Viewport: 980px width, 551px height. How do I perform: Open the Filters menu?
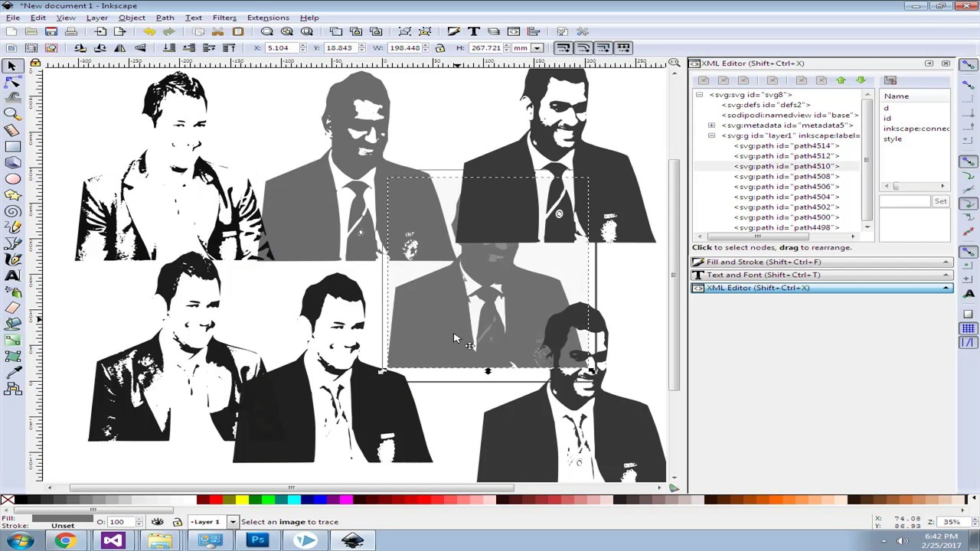click(x=224, y=18)
